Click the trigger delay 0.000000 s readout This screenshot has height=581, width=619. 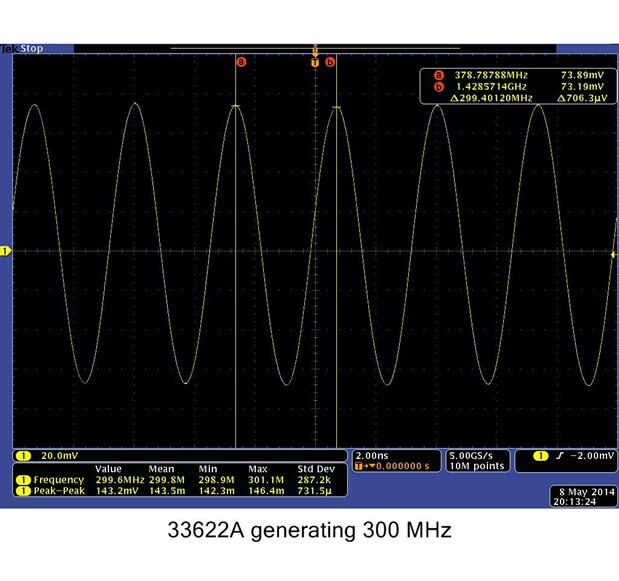pyautogui.click(x=403, y=466)
